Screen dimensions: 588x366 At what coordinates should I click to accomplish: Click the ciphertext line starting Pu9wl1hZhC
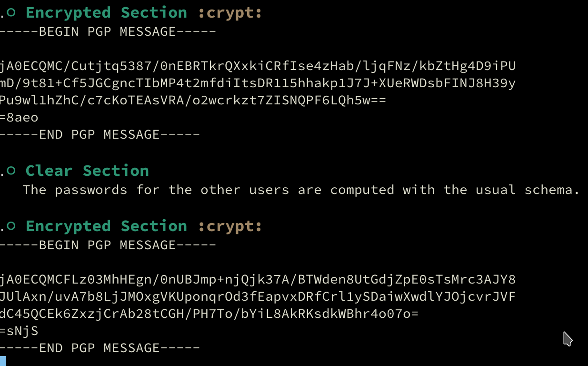click(x=193, y=101)
